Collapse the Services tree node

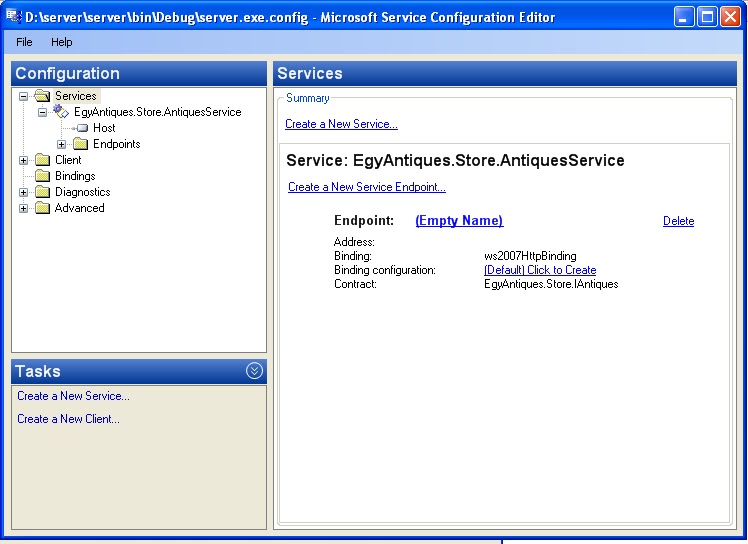[x=23, y=96]
